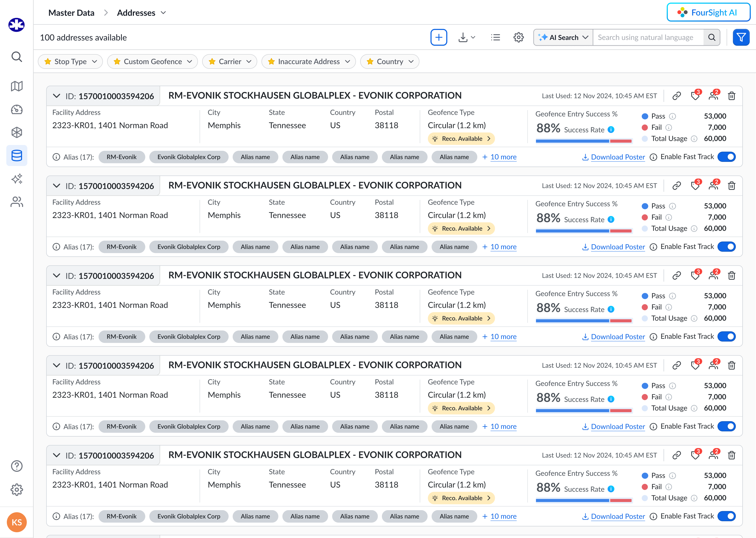Open the Stop Type filter dropdown

pyautogui.click(x=71, y=62)
